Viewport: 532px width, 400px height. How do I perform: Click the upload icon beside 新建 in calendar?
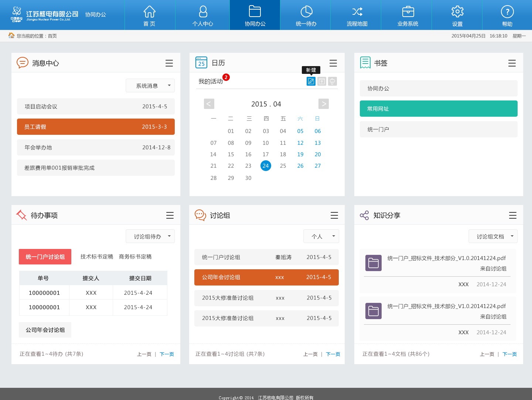tap(321, 81)
